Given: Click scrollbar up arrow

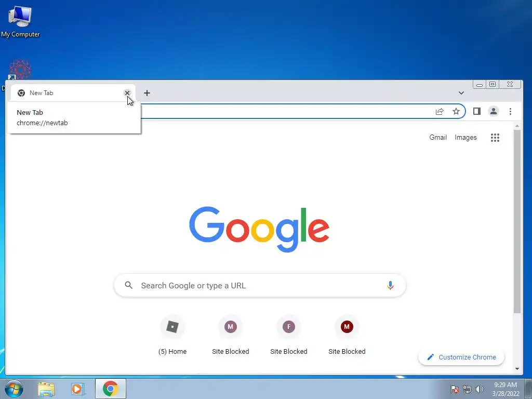Looking at the screenshot, I should 517,126.
